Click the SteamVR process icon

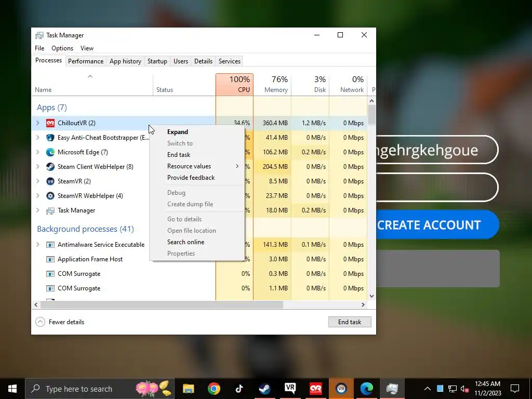click(50, 181)
